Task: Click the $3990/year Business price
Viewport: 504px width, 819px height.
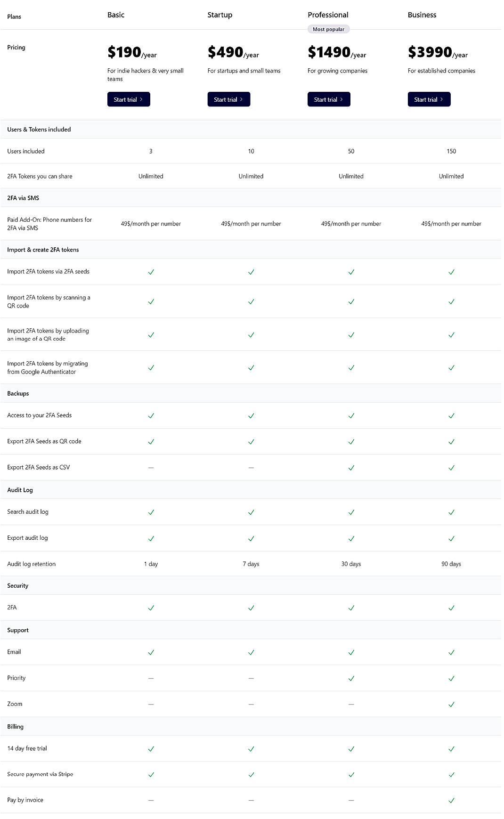Action: point(438,52)
